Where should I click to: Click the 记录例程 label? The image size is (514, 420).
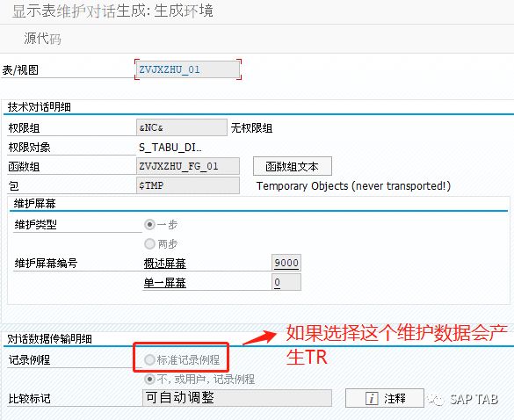point(29,360)
